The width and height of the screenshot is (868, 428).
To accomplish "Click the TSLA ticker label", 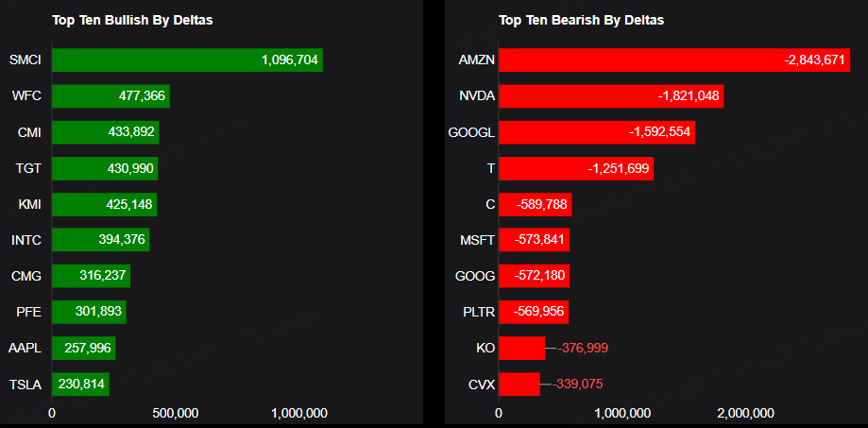I will coord(26,384).
